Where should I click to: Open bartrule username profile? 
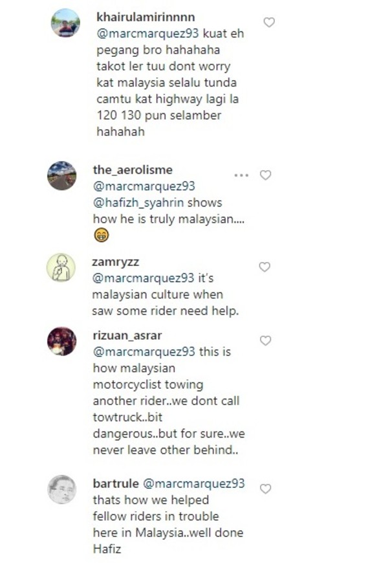(x=116, y=483)
